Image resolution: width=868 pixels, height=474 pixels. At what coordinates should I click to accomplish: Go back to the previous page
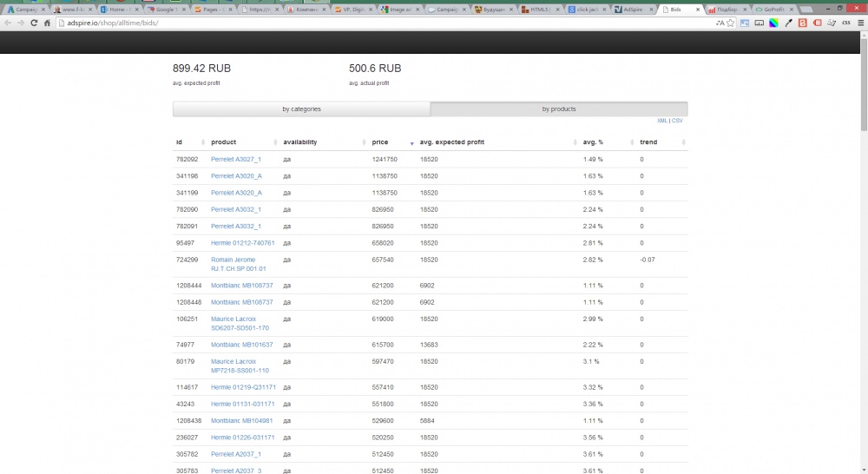pos(8,23)
